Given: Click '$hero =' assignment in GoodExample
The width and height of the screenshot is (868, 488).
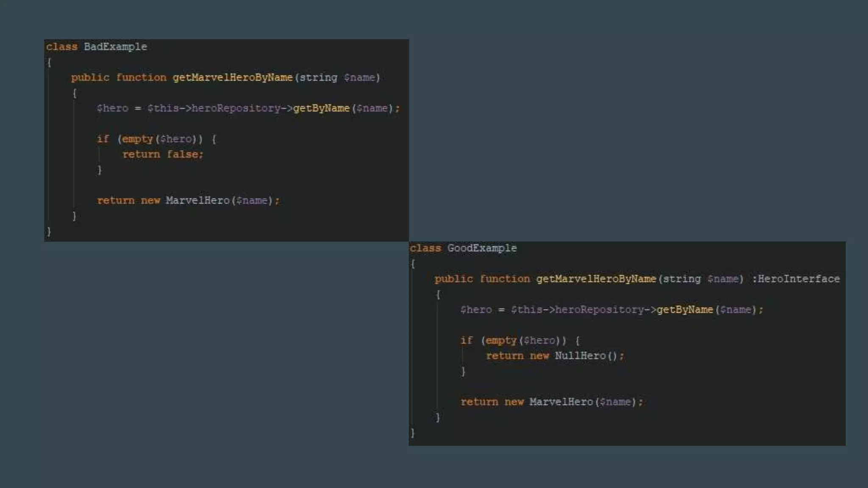Looking at the screenshot, I should click(482, 310).
